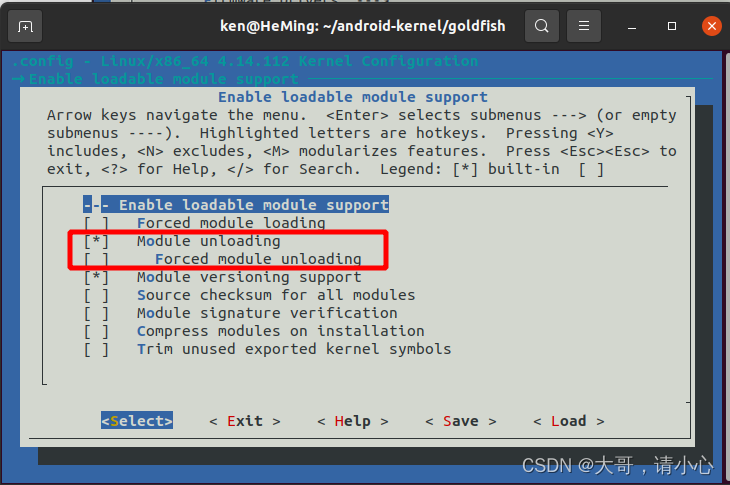Select the highlighted Enable loadable module support row

coord(236,205)
